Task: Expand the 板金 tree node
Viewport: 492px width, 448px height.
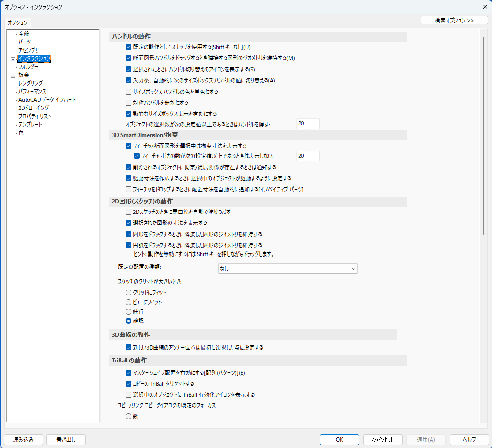Action: pyautogui.click(x=14, y=75)
